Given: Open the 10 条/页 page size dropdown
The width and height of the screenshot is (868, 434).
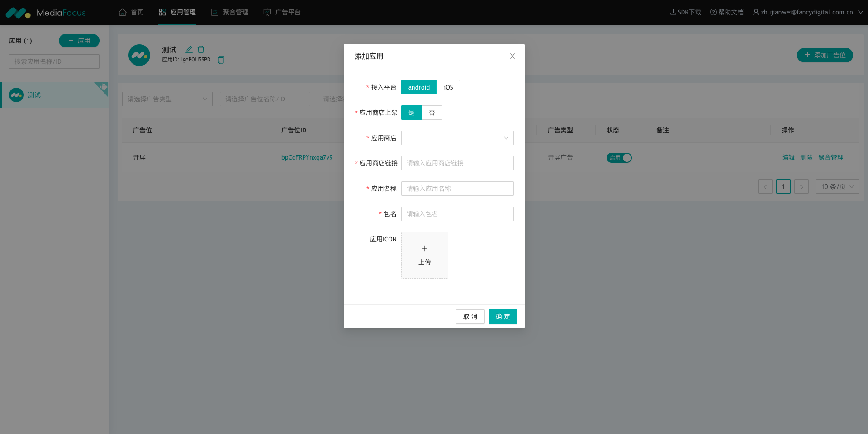Looking at the screenshot, I should coord(837,187).
